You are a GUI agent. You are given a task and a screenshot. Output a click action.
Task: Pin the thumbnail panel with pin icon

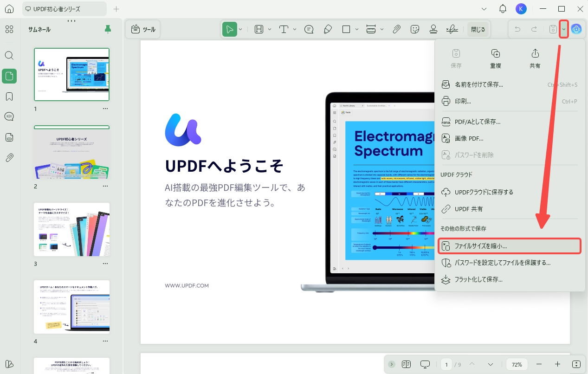click(x=108, y=30)
